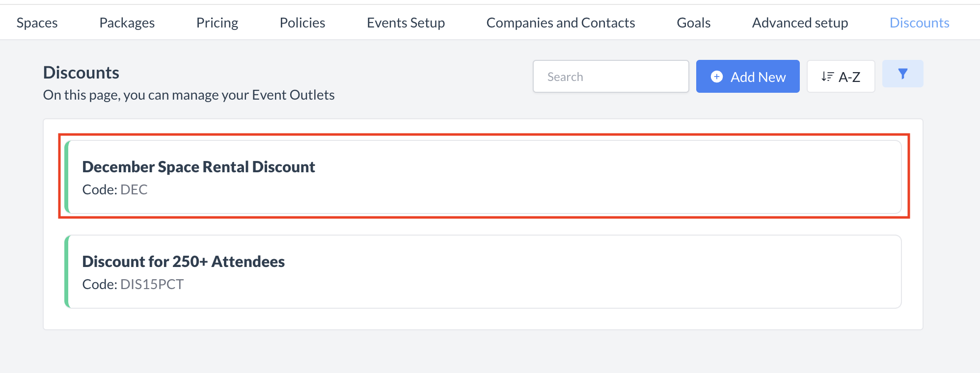
Task: Click the blue funnel filter icon
Action: 902,74
